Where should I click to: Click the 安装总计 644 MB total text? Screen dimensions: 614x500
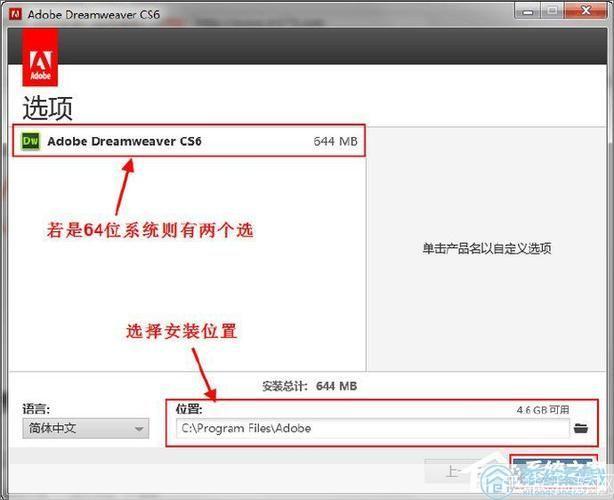pos(309,386)
